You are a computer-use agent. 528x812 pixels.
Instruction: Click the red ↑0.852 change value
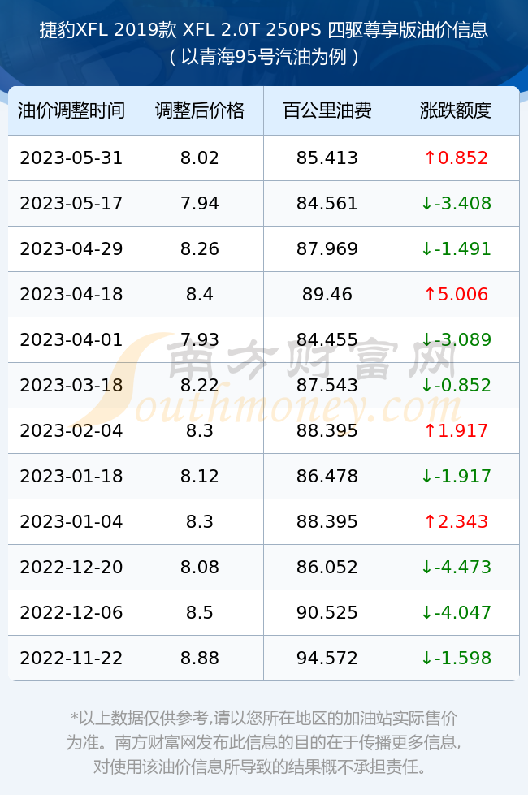(456, 158)
